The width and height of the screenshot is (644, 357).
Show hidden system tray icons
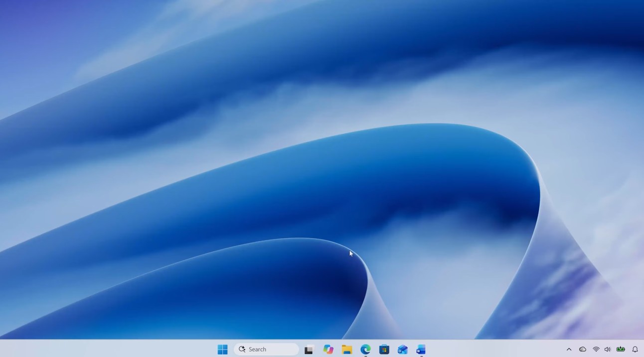pyautogui.click(x=569, y=350)
